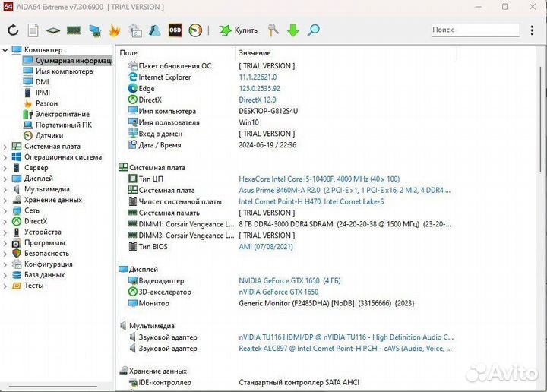Open the monitor diagnostics toolbar icon
This screenshot has height=392, width=547.
94,30
